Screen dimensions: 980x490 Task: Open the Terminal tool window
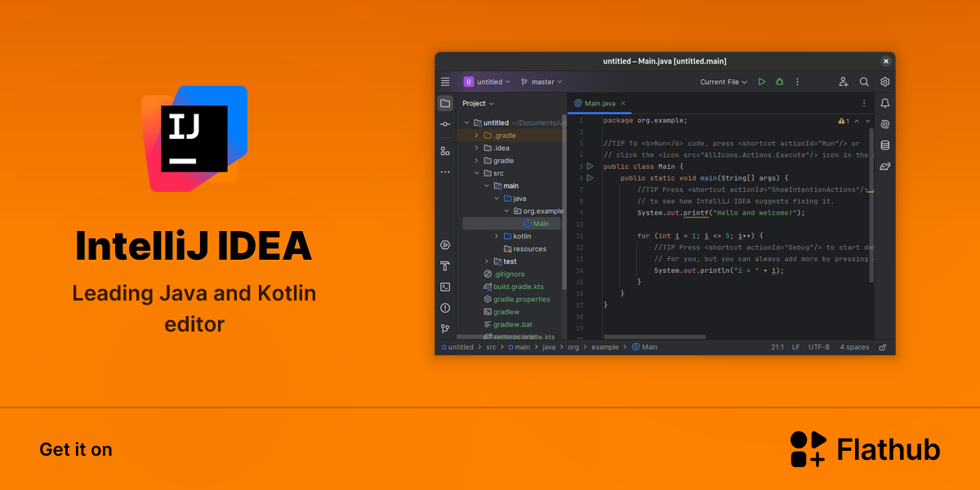445,287
